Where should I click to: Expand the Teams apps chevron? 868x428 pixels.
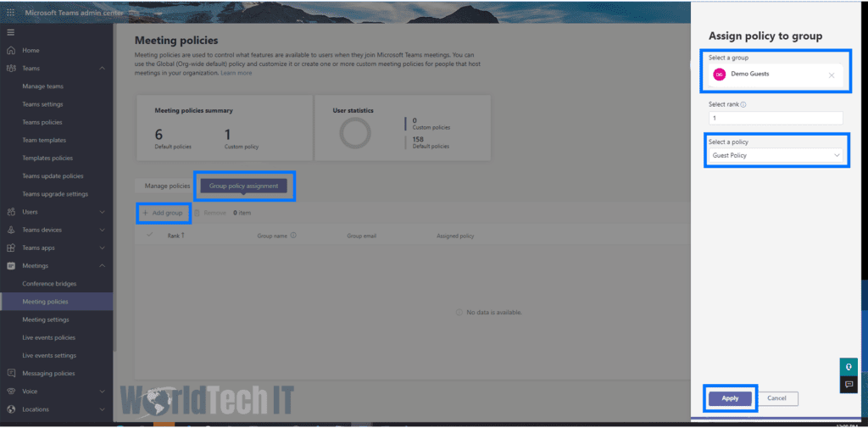pos(102,247)
